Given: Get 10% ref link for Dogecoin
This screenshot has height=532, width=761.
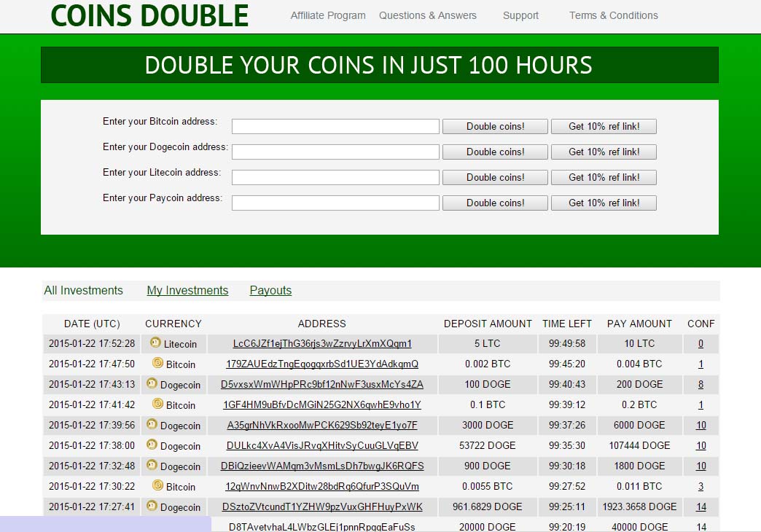Looking at the screenshot, I should 604,152.
